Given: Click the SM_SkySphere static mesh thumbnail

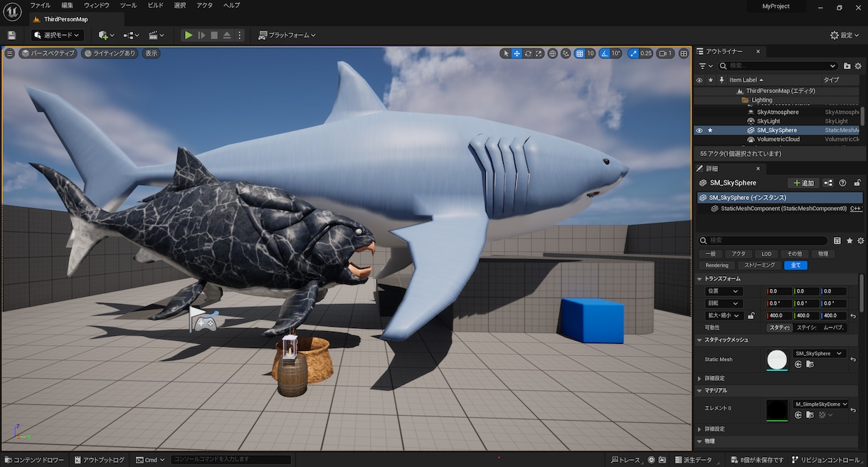Looking at the screenshot, I should pyautogui.click(x=777, y=360).
